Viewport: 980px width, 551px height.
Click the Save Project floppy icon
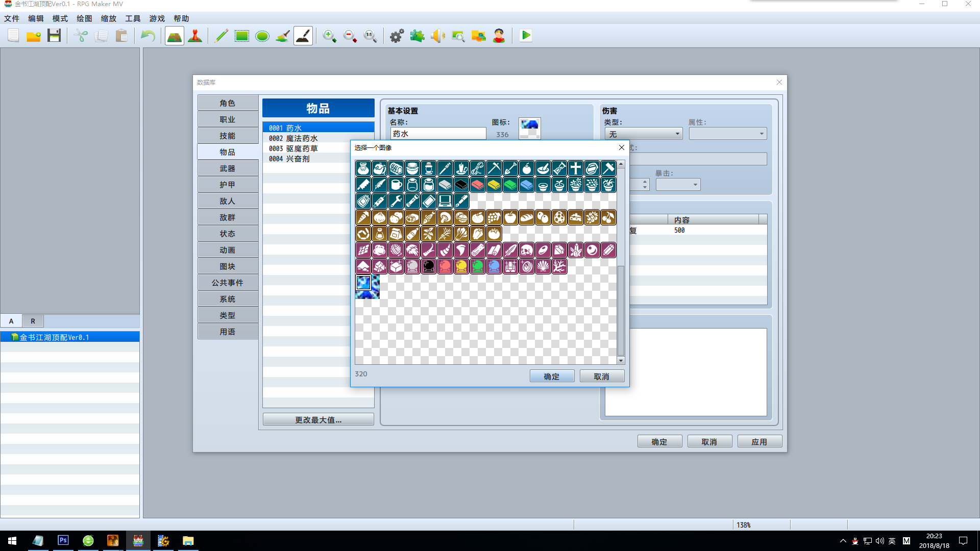(x=54, y=36)
